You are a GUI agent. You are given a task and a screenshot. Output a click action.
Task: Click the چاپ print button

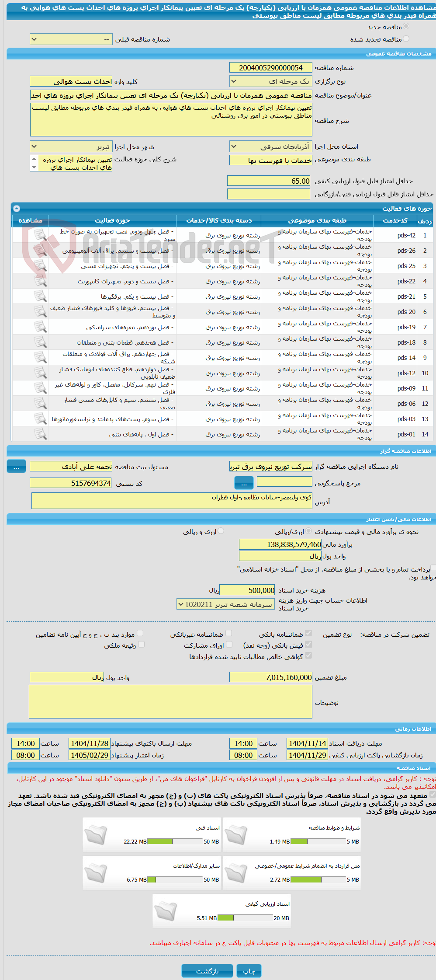tap(249, 971)
